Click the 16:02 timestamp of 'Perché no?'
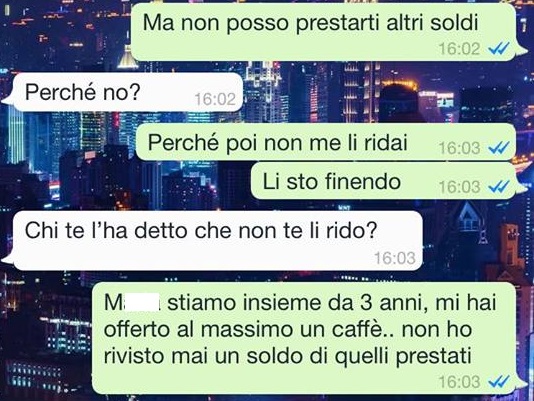Screen dimensions: 534x401 215,99
